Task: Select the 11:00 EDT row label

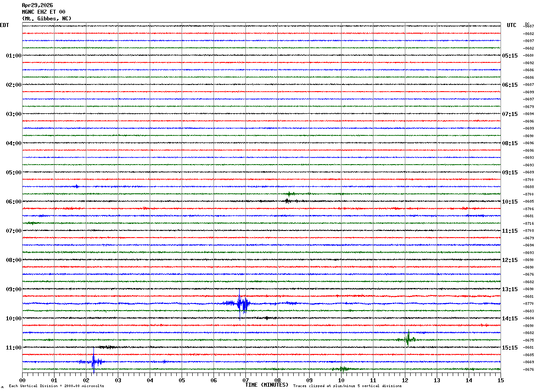Action: [x=13, y=348]
